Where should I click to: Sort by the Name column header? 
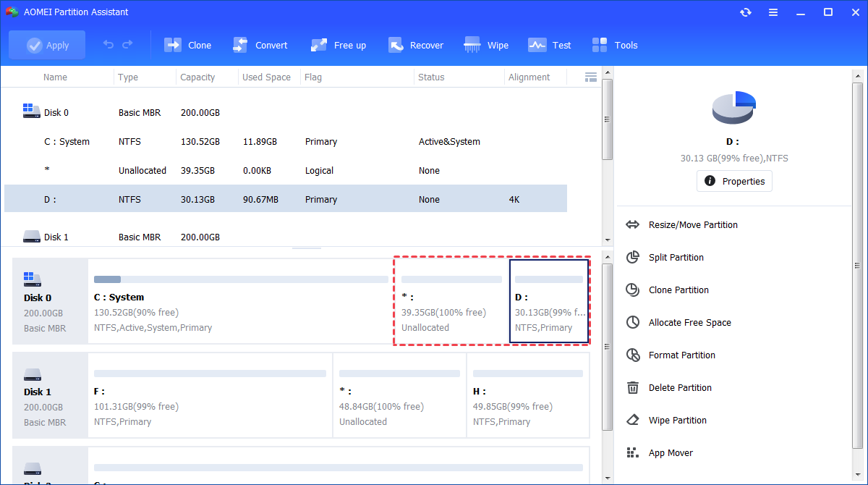point(55,77)
